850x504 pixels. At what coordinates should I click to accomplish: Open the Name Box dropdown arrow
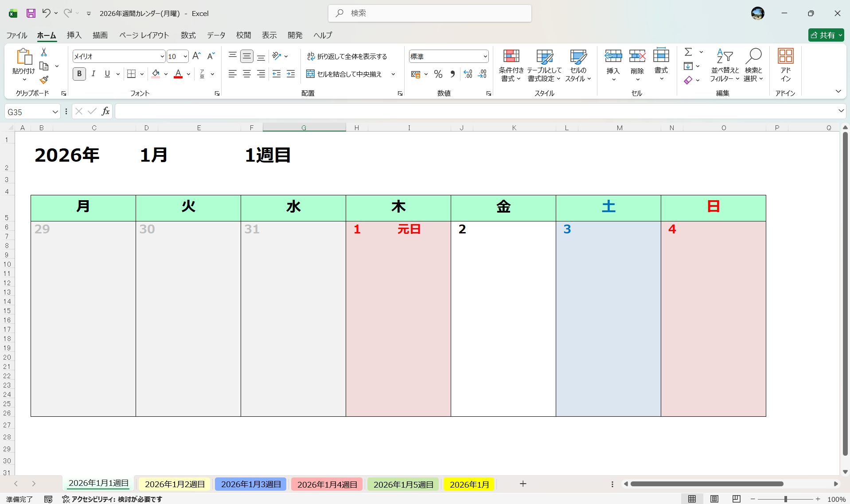pyautogui.click(x=55, y=112)
